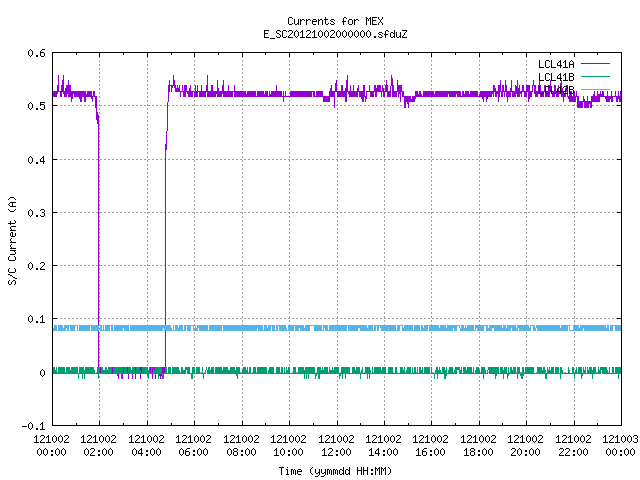
Task: Click the x-axis tick label 121002 22:00
Action: [573, 445]
